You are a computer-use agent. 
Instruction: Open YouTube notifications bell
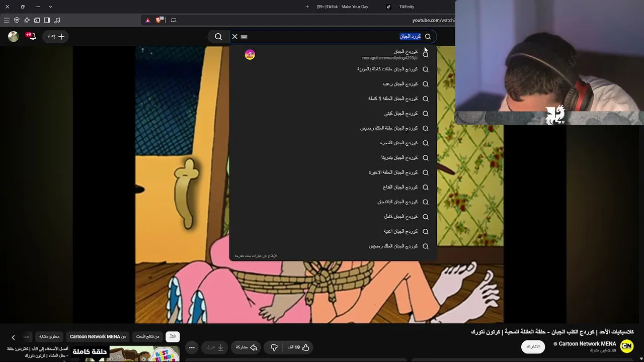tap(31, 36)
